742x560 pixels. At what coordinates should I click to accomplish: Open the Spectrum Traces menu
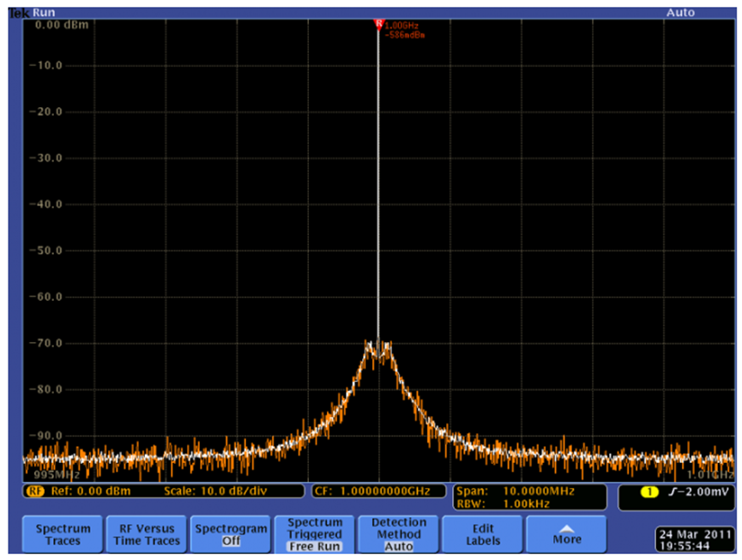63,534
